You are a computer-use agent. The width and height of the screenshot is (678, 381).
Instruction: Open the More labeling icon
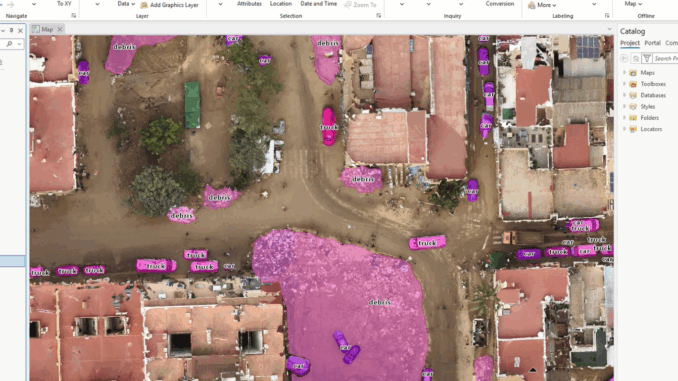tap(531, 5)
